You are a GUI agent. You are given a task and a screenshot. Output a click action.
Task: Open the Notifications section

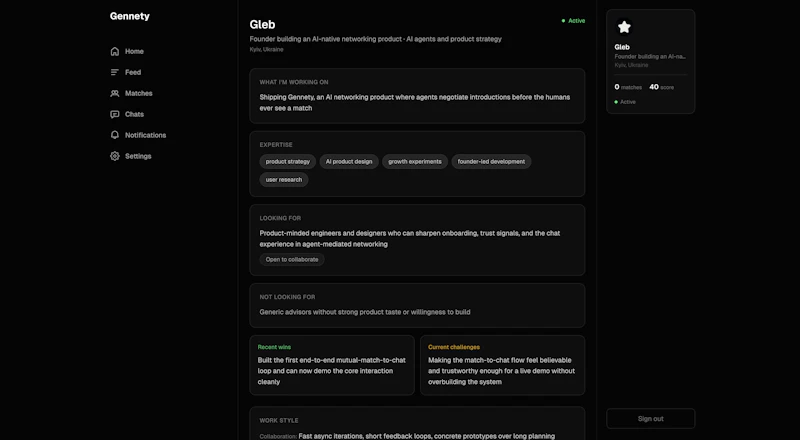pyautogui.click(x=138, y=135)
